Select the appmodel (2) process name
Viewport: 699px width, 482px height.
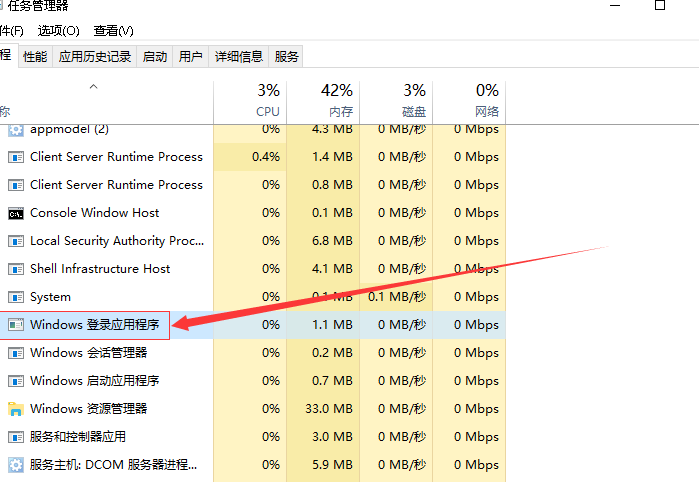tap(69, 130)
